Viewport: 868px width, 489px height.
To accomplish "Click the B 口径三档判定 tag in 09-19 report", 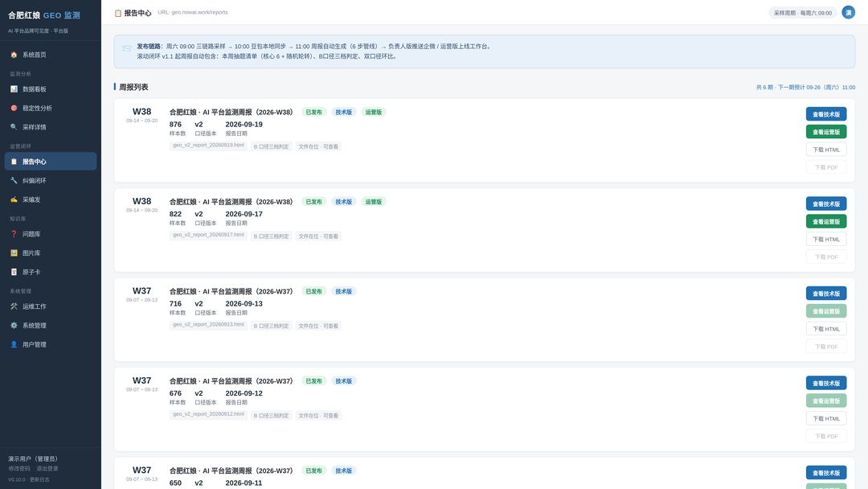I will pyautogui.click(x=272, y=146).
